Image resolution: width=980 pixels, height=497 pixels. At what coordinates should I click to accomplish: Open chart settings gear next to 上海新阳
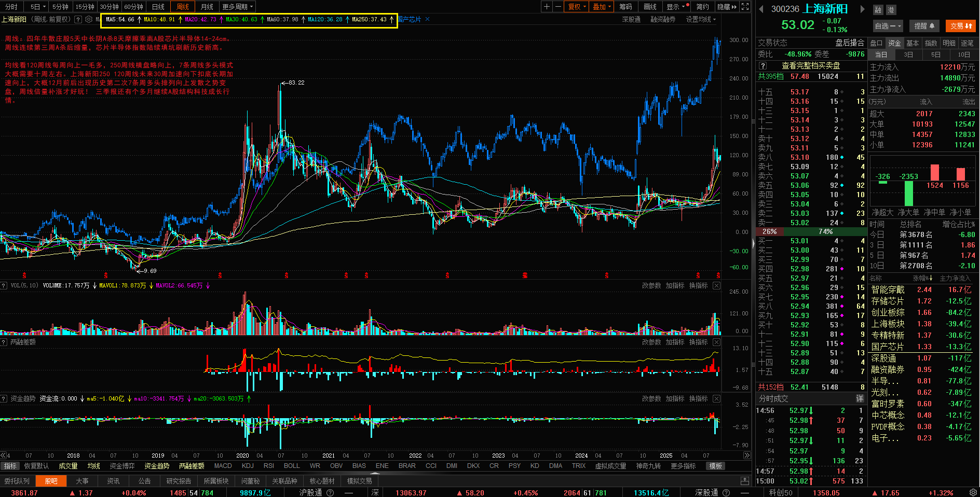click(x=89, y=19)
